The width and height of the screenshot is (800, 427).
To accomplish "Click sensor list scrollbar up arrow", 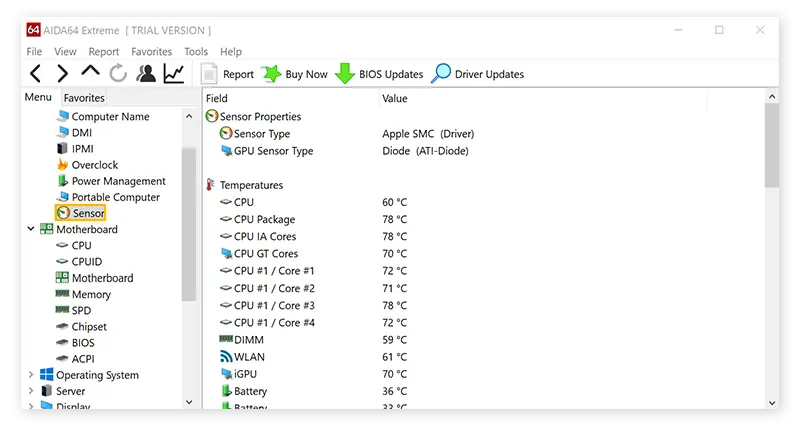I will pyautogui.click(x=772, y=96).
